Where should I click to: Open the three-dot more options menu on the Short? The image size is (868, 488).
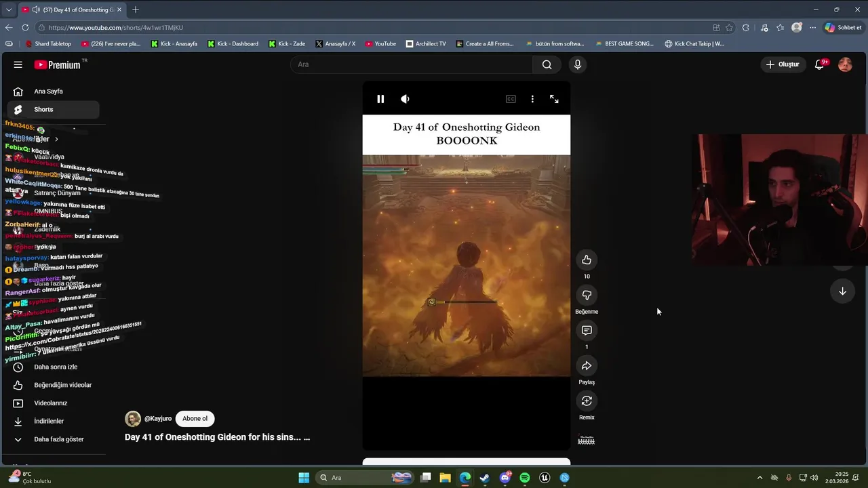(x=532, y=99)
